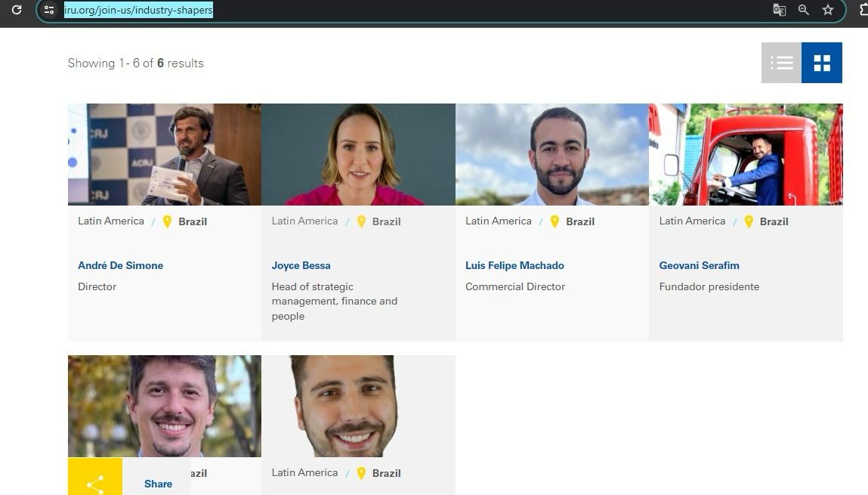Open André De Simone's profile link

point(120,265)
